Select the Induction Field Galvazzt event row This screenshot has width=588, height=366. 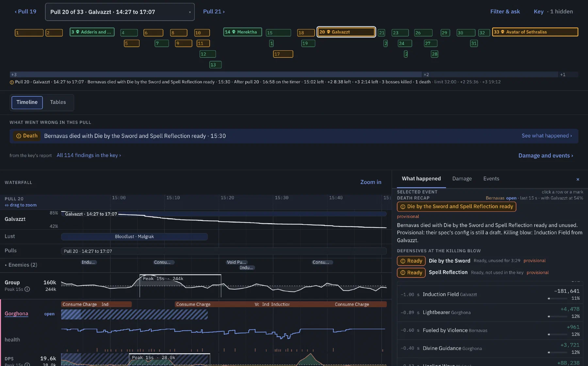490,294
